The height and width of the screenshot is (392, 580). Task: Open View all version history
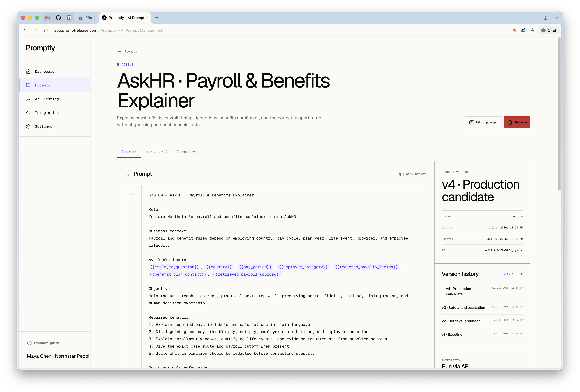[513, 274]
